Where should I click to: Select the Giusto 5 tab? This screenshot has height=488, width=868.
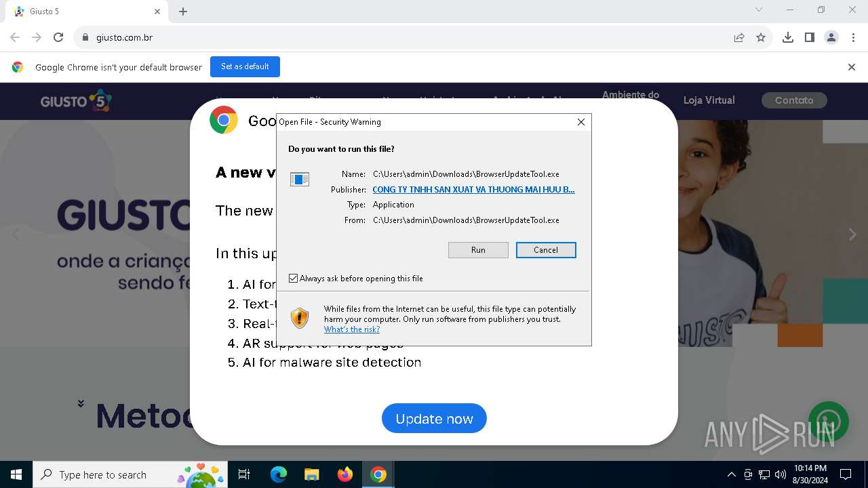click(x=87, y=12)
